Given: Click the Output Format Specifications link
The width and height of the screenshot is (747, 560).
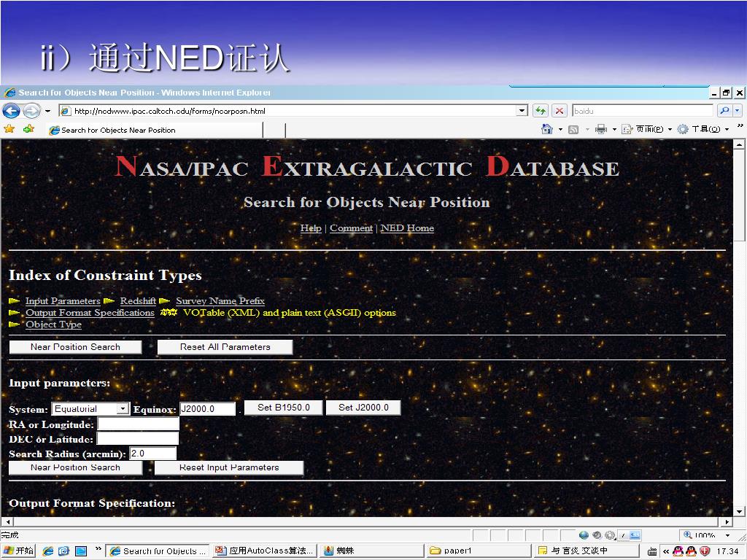Looking at the screenshot, I should click(x=90, y=313).
